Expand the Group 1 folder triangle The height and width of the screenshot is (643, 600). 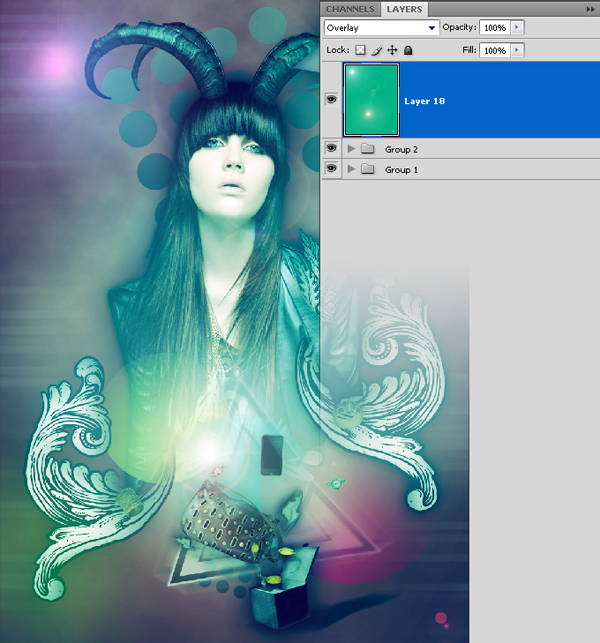pos(351,169)
